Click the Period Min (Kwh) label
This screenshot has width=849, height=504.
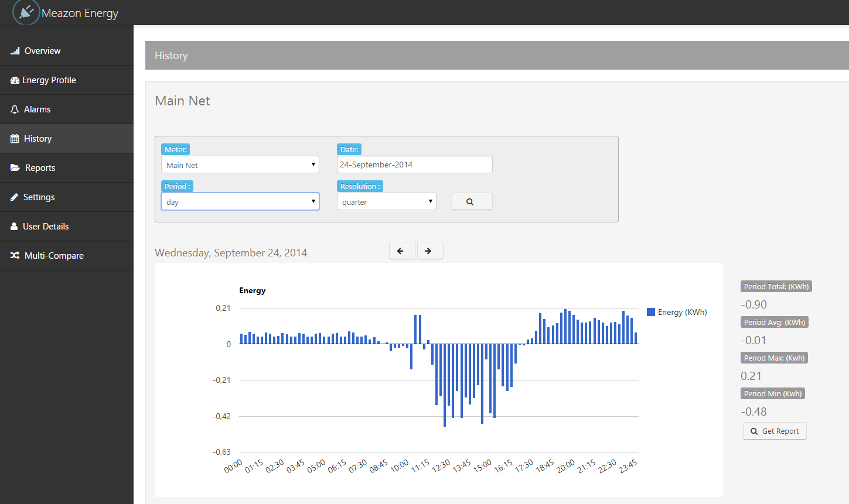(x=773, y=393)
